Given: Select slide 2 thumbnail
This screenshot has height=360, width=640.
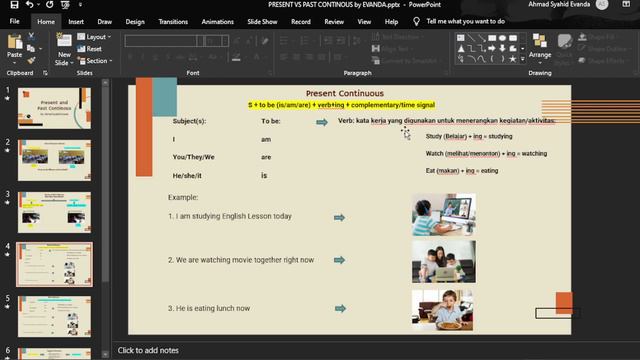Looking at the screenshot, I should [x=54, y=160].
